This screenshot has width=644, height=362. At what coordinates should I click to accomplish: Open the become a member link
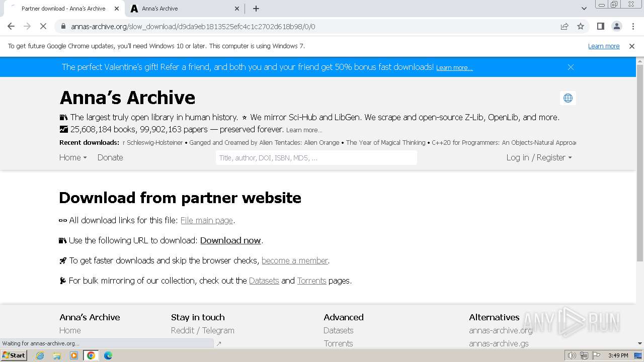point(295,260)
